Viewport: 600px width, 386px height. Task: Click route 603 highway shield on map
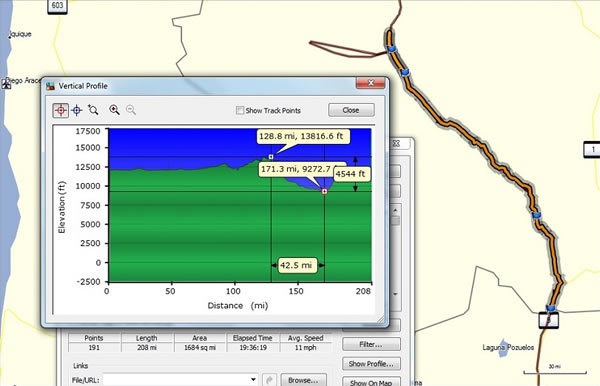[x=57, y=6]
